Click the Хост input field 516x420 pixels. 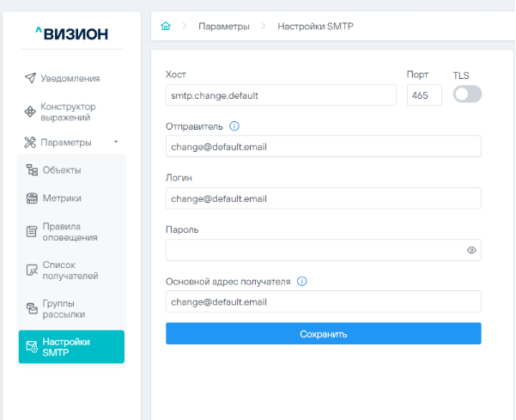click(281, 95)
